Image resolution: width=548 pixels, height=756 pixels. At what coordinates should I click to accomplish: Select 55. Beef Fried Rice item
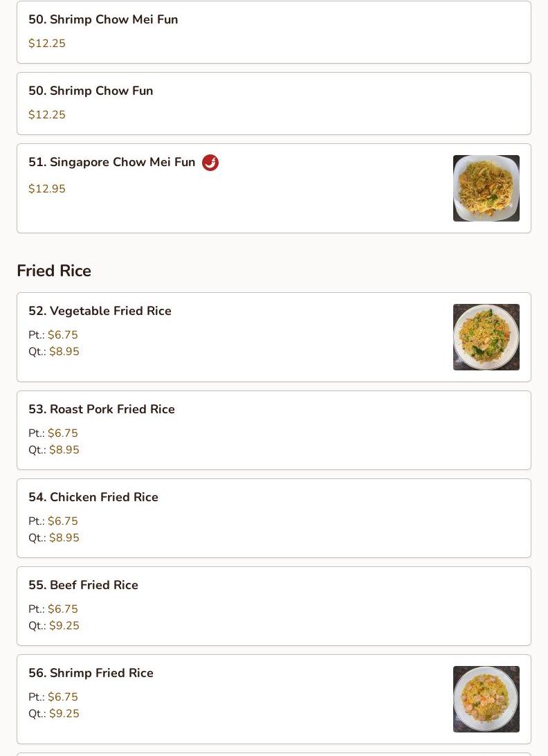click(x=83, y=585)
